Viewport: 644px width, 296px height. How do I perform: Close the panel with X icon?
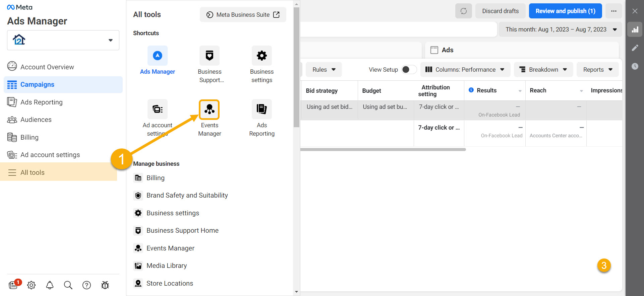635,11
